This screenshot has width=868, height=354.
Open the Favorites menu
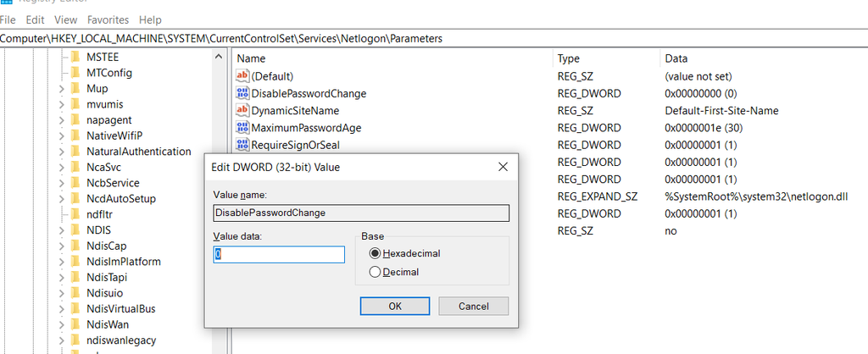tap(108, 19)
